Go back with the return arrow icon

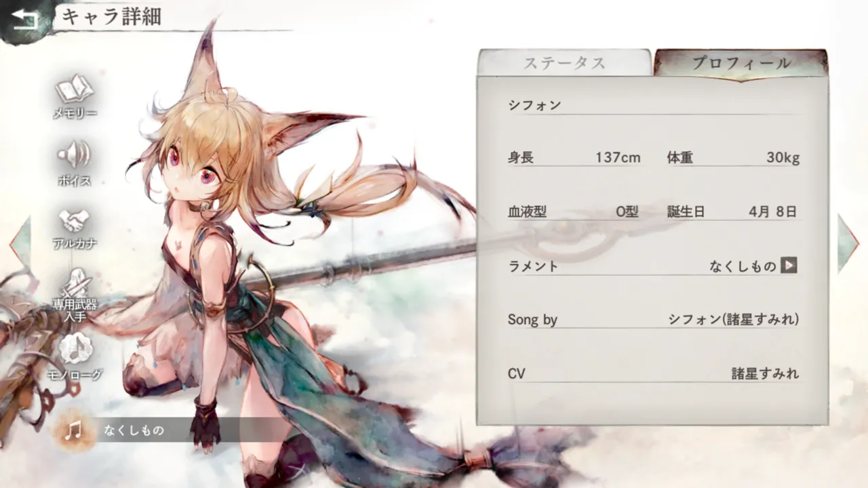pyautogui.click(x=25, y=19)
